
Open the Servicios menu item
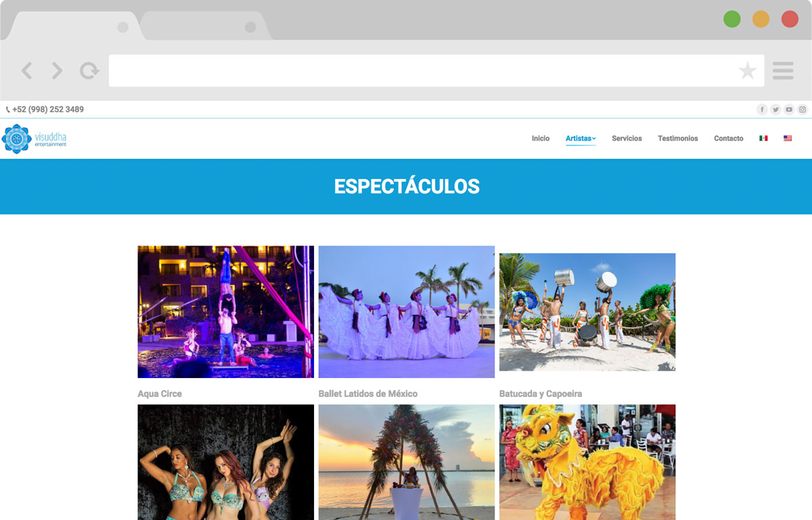coord(627,139)
